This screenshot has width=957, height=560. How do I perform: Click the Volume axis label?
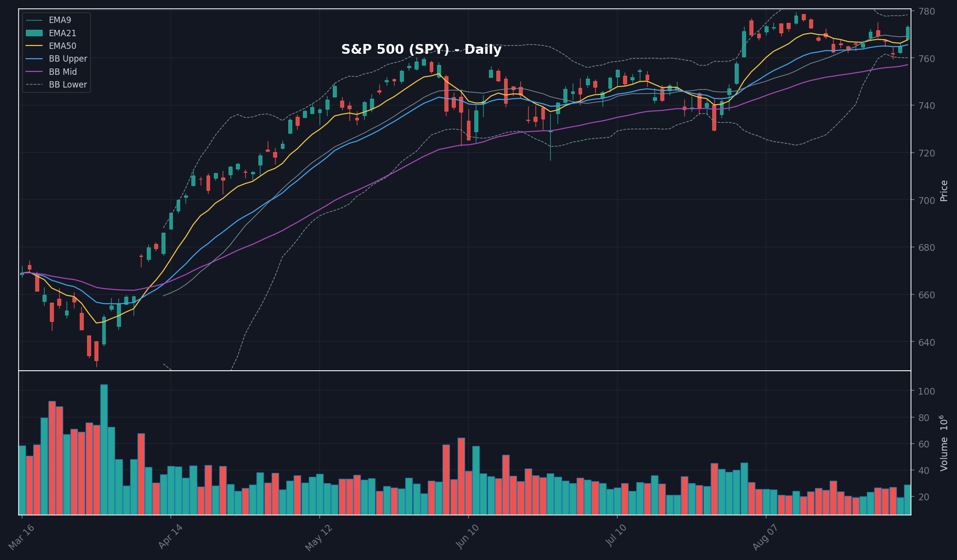[x=944, y=443]
